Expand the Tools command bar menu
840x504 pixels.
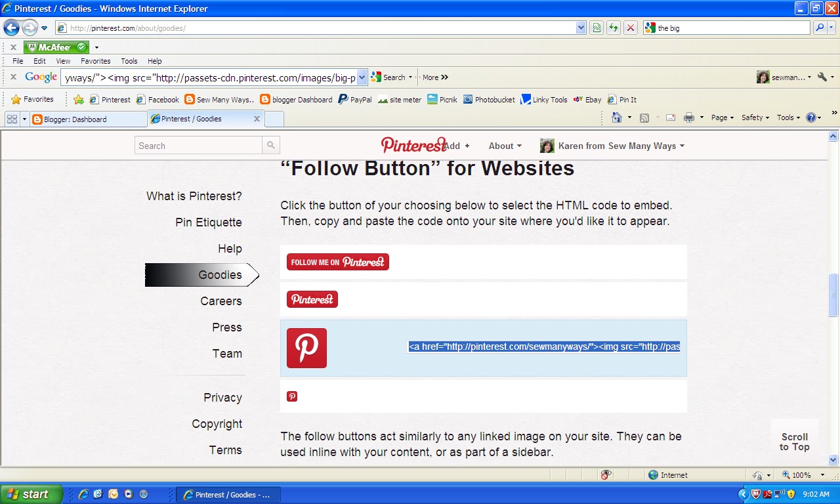788,117
